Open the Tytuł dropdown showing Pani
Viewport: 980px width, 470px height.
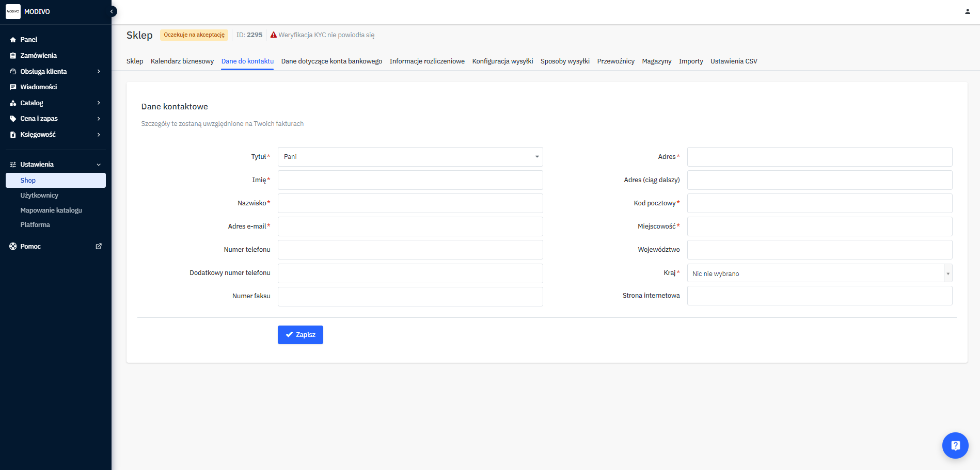tap(410, 157)
